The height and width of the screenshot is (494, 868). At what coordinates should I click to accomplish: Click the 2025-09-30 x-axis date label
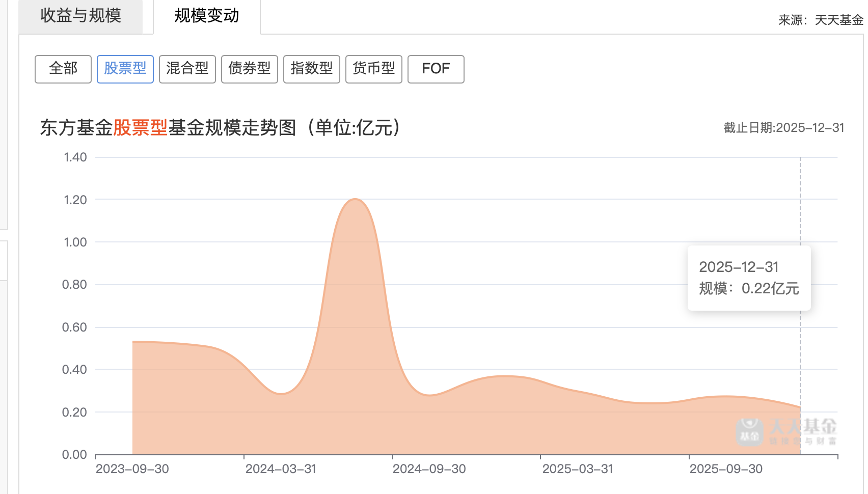tap(726, 469)
